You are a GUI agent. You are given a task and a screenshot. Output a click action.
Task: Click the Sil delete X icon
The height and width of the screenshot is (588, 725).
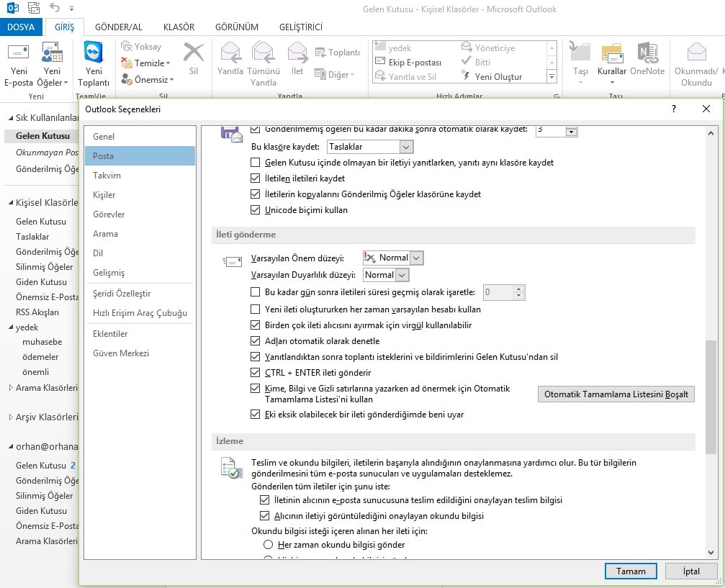point(193,53)
